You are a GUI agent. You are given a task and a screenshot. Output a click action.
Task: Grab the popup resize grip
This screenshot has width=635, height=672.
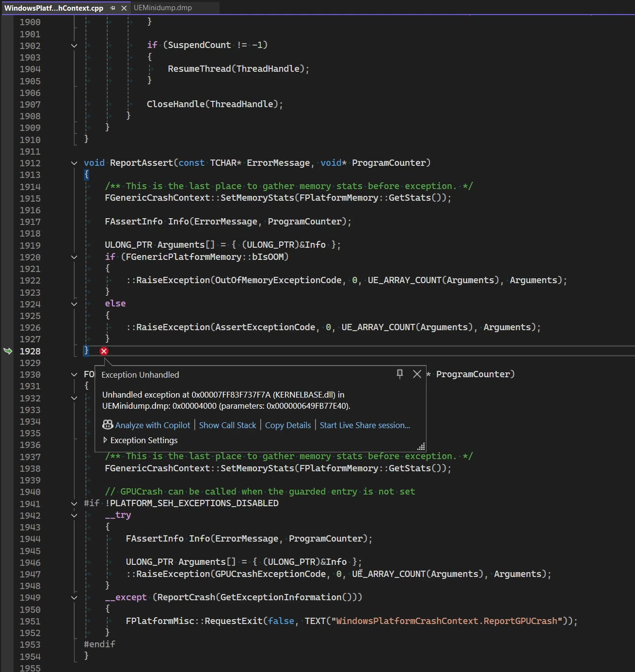[x=421, y=447]
